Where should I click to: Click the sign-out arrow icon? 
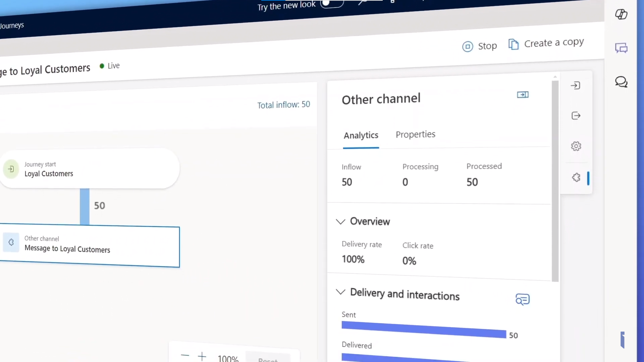[x=576, y=115]
